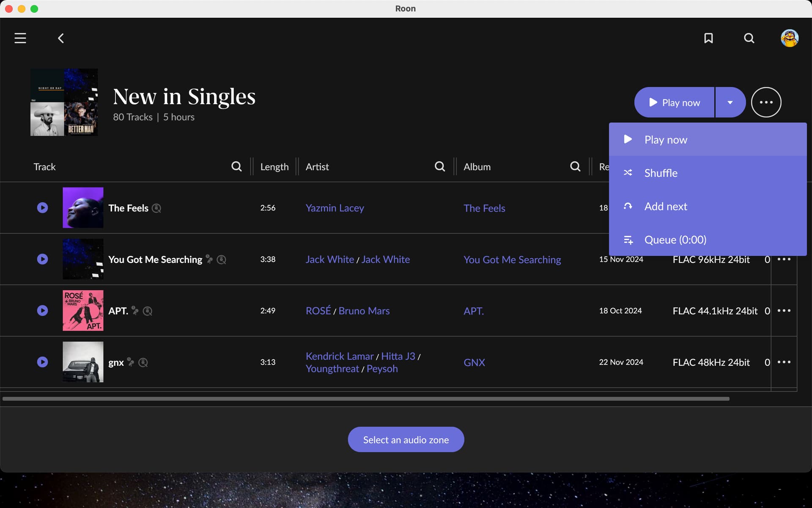Image resolution: width=812 pixels, height=508 pixels.
Task: Open first Jack White artist link
Action: (330, 259)
